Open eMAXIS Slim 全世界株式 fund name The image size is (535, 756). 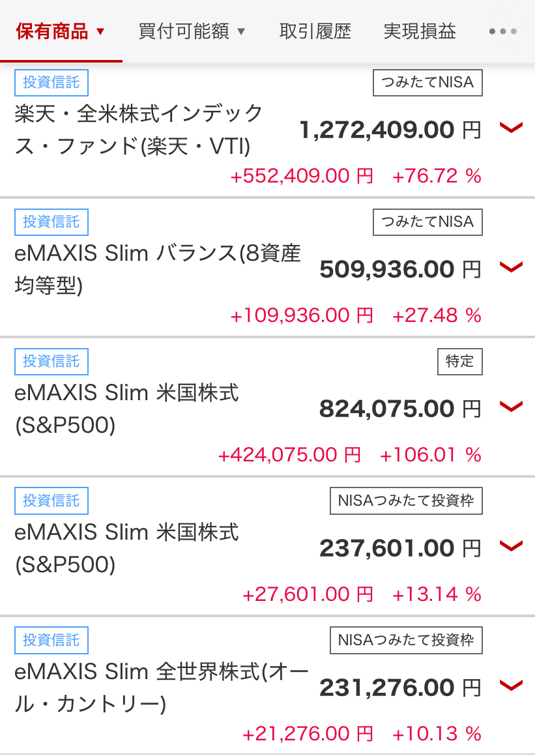point(162,687)
